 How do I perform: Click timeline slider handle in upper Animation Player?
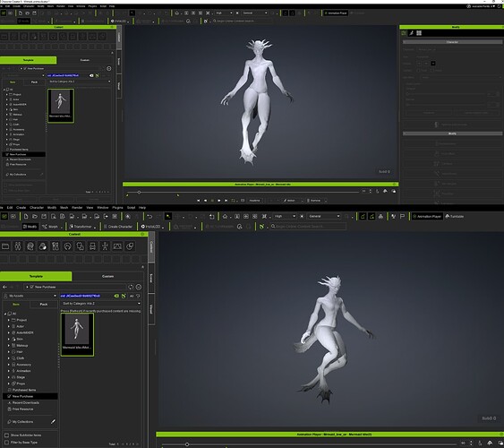click(x=139, y=192)
